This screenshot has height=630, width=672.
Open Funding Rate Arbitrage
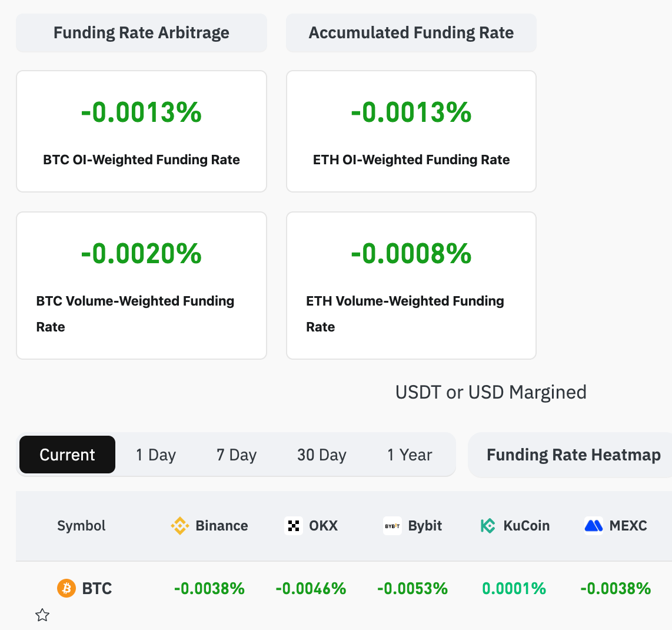[x=141, y=33]
